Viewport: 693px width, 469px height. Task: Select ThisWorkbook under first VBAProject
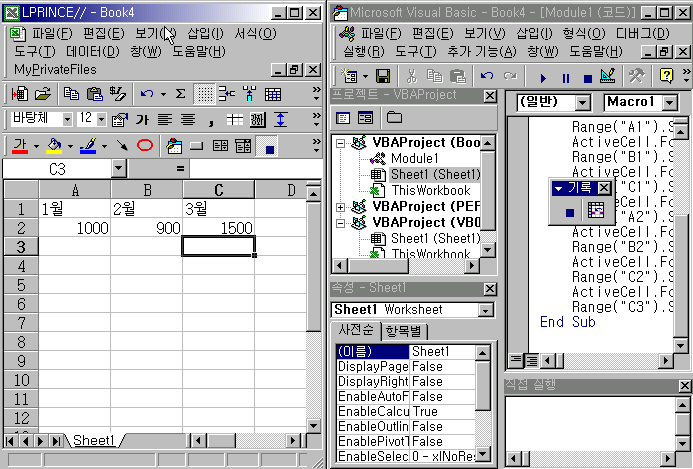pos(431,191)
